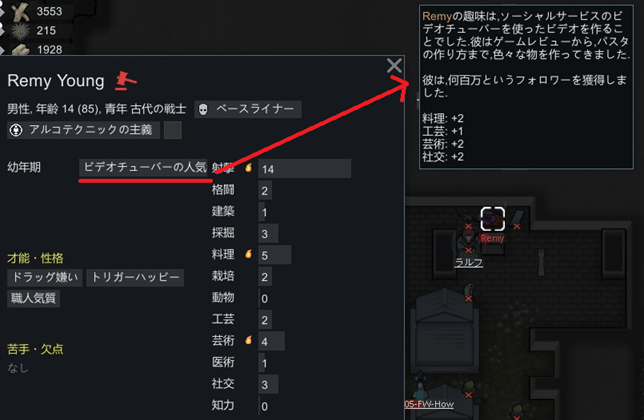644x420 pixels.
Task: Click the empty gray square beside アルコテクニックの主義
Action: coord(173,130)
